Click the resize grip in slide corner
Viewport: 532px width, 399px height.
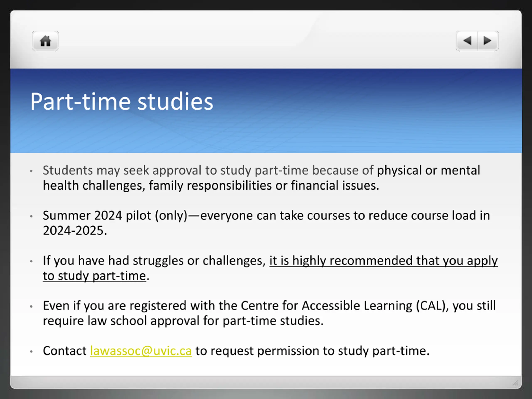[515, 383]
